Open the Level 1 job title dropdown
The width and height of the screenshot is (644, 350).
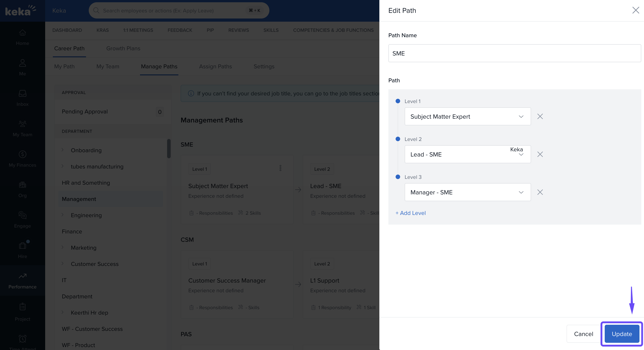pyautogui.click(x=467, y=116)
